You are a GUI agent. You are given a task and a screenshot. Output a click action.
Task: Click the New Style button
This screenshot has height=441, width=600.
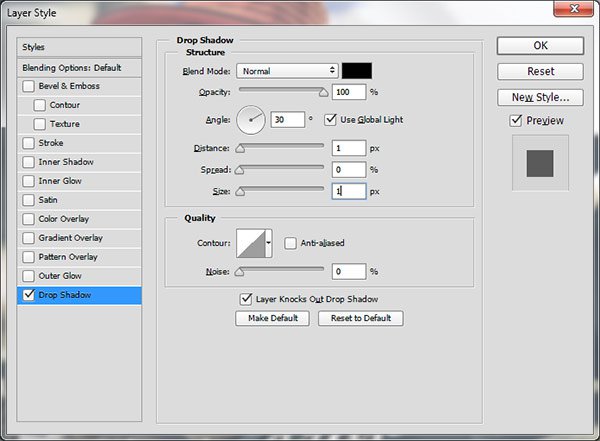click(540, 97)
